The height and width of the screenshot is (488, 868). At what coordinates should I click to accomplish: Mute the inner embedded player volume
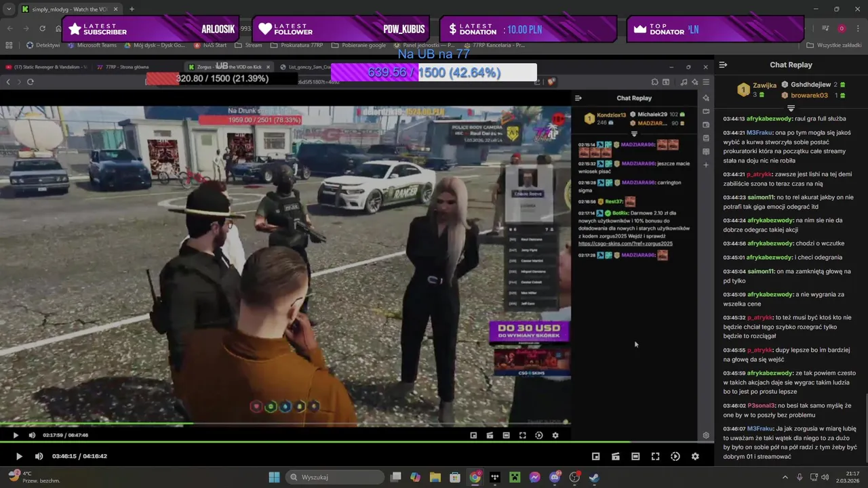tap(32, 435)
